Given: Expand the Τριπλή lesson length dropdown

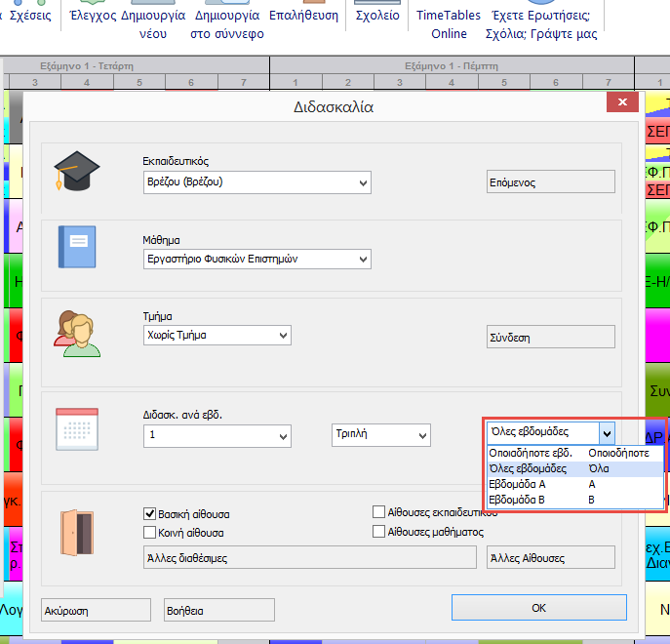Looking at the screenshot, I should point(422,435).
